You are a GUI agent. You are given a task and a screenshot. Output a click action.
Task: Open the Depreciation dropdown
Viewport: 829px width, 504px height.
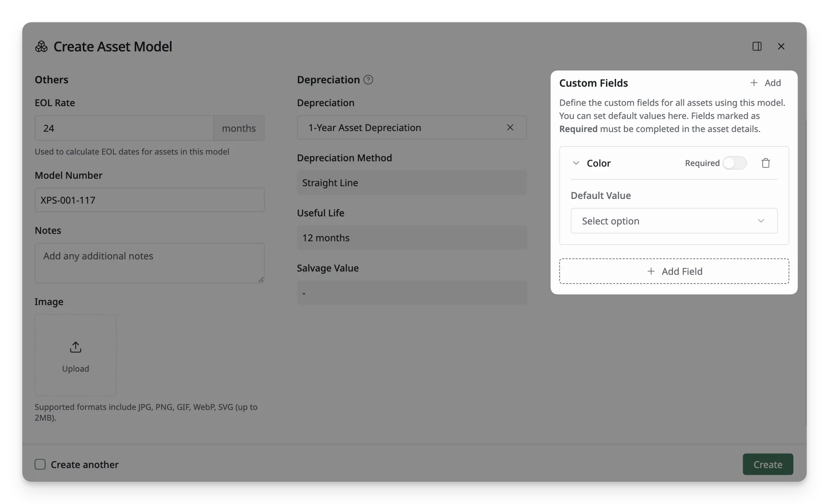tap(411, 127)
